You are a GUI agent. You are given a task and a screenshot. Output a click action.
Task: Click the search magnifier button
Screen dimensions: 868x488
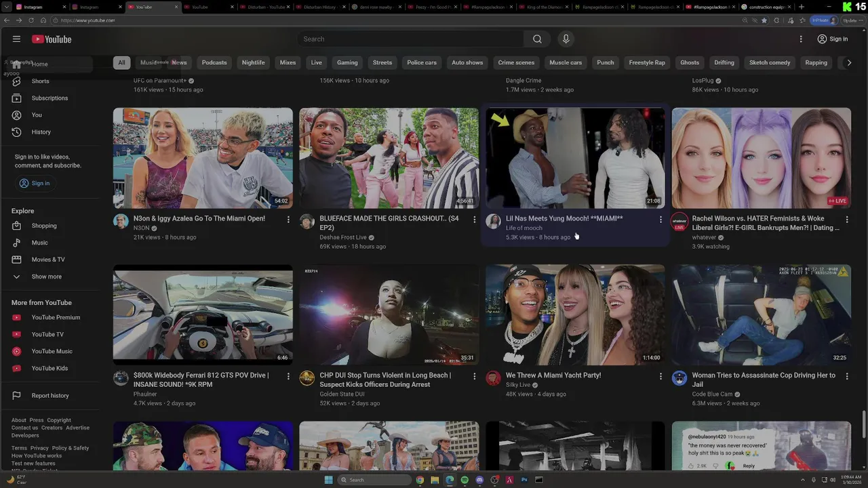click(537, 39)
